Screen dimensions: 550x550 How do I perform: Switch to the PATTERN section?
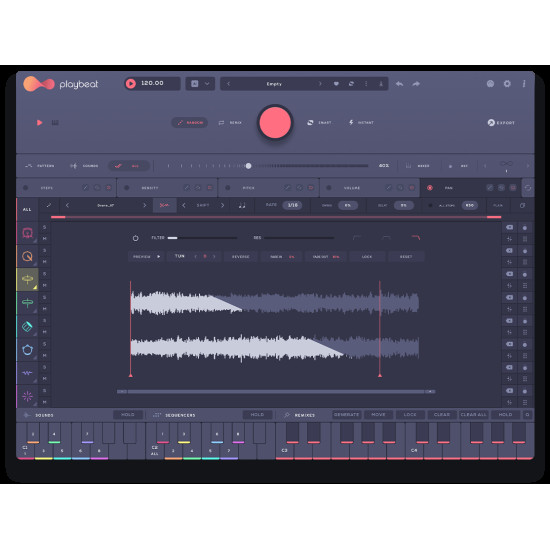[x=40, y=166]
